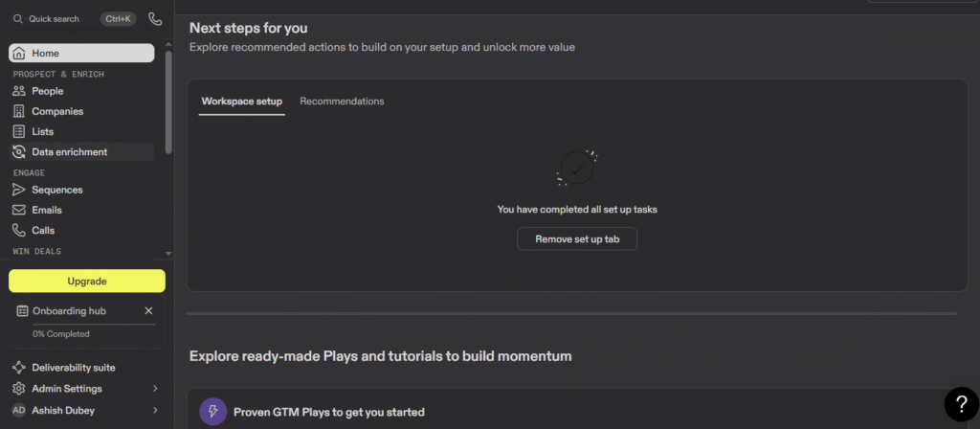Select the People icon in sidebar
The image size is (980, 429).
tap(19, 91)
